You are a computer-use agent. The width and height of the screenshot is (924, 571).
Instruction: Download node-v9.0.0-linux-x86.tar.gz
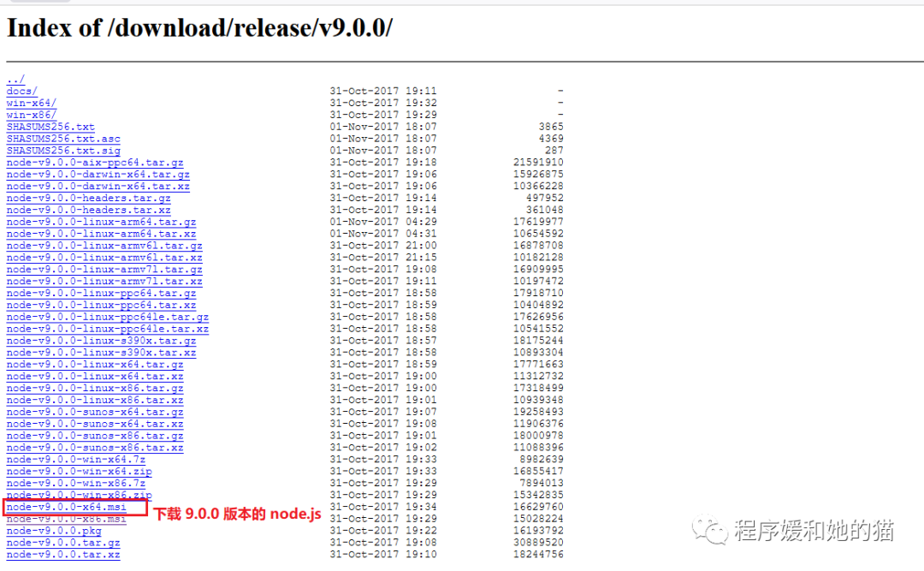point(95,388)
